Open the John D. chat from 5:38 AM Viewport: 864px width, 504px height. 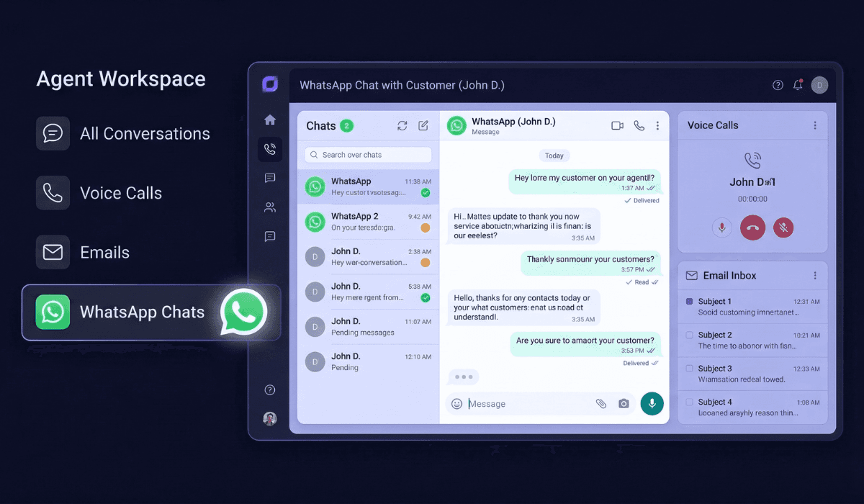368,292
